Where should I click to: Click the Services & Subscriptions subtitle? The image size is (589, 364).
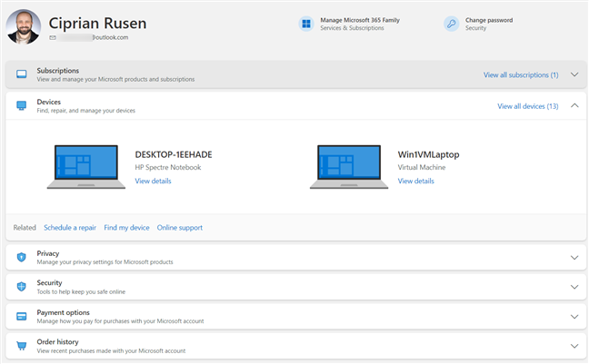coord(352,28)
